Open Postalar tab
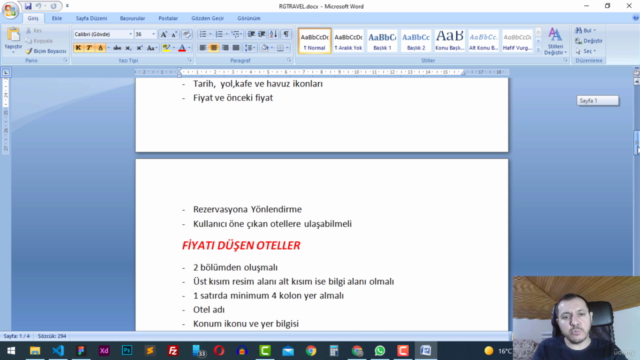Image resolution: width=640 pixels, height=360 pixels. click(168, 18)
